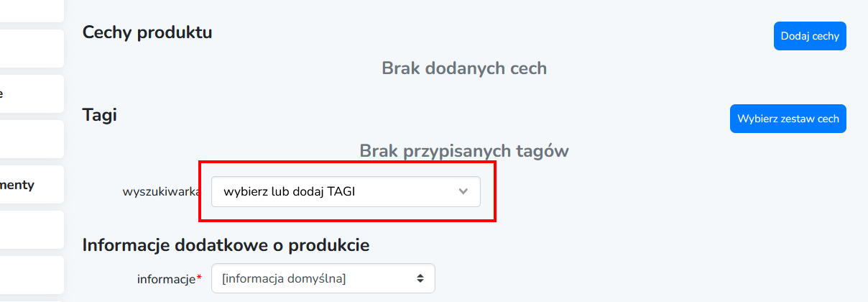Click the "Tagi" section heading

(100, 115)
